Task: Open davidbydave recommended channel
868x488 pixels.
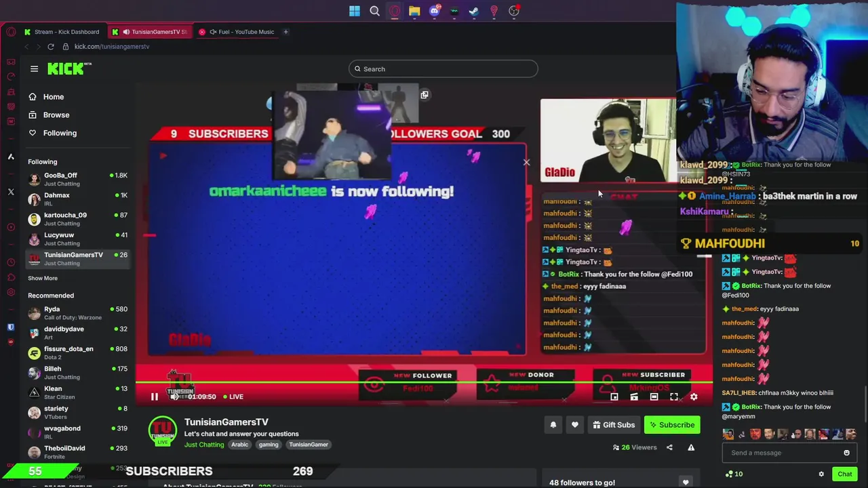Action: tap(77, 333)
